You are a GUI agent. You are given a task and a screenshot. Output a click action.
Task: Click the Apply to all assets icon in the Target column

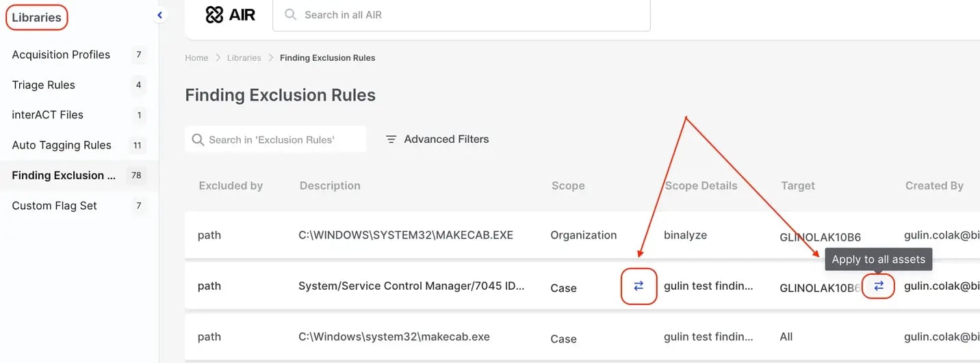click(879, 286)
